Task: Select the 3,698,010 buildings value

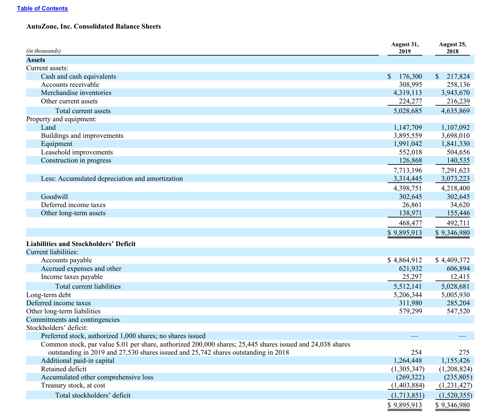Action: pyautogui.click(x=456, y=136)
